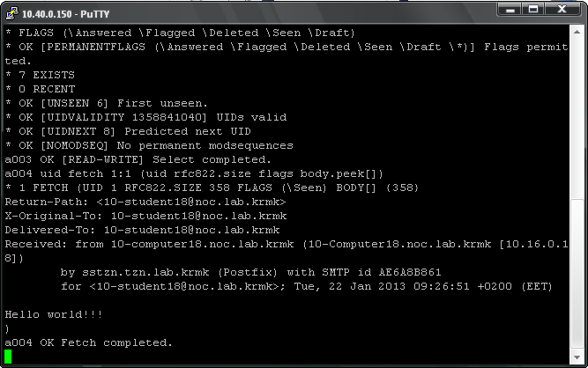588x368 pixels.
Task: Click the green terminal cursor block
Action: [x=8, y=357]
